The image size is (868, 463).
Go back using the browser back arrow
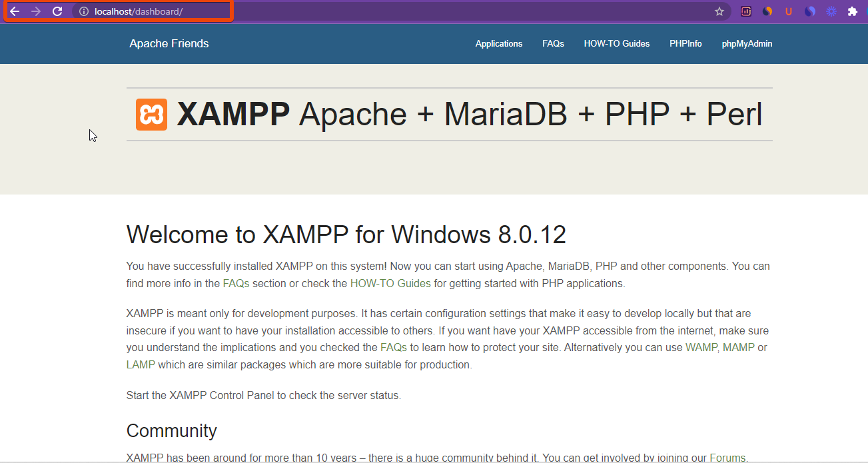(x=15, y=11)
